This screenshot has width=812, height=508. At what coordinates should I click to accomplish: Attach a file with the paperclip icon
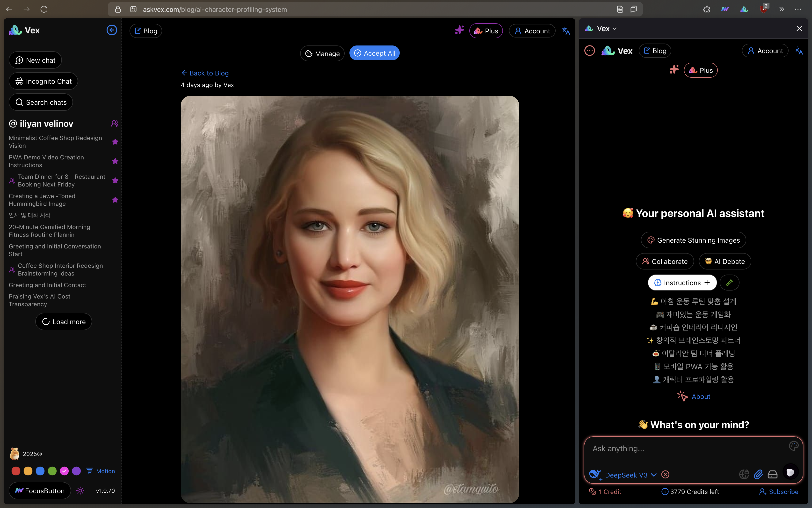[x=758, y=474]
